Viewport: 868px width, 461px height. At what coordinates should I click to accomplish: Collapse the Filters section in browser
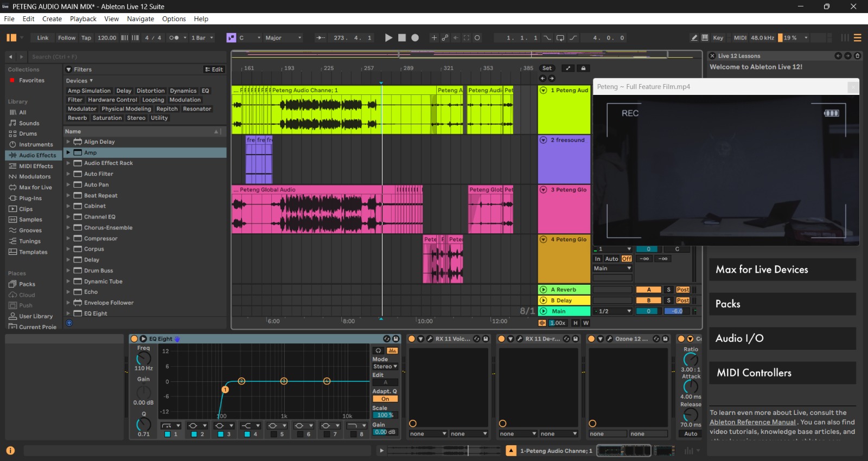[69, 69]
